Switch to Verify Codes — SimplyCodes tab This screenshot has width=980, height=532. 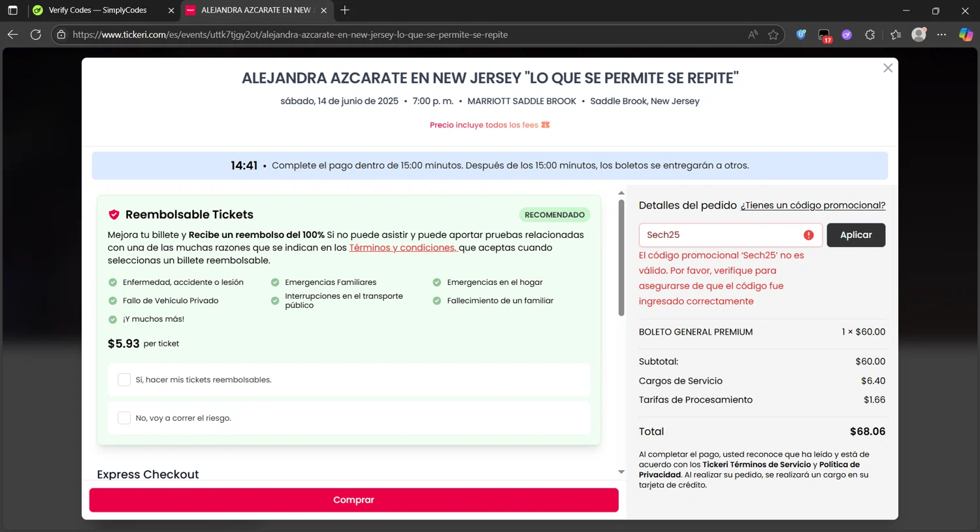click(x=97, y=10)
